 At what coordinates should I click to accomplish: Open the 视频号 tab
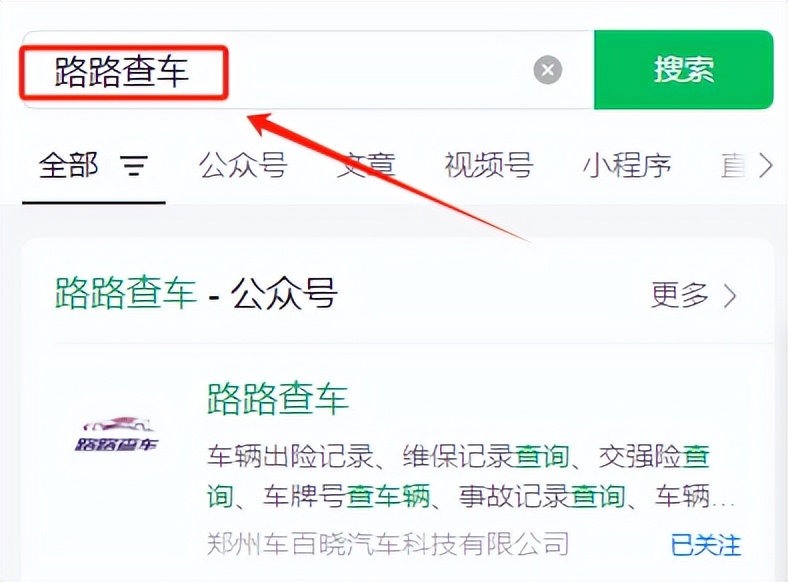coord(488,165)
